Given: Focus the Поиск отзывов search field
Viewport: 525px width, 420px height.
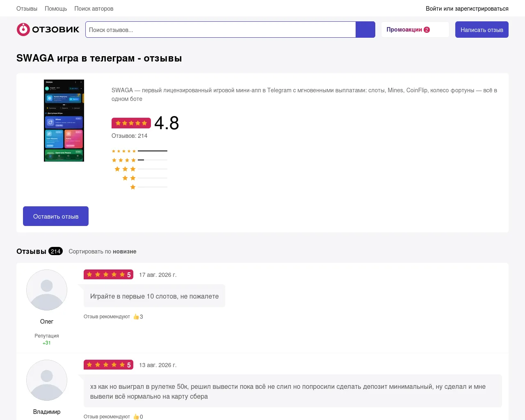Looking at the screenshot, I should click(x=221, y=30).
